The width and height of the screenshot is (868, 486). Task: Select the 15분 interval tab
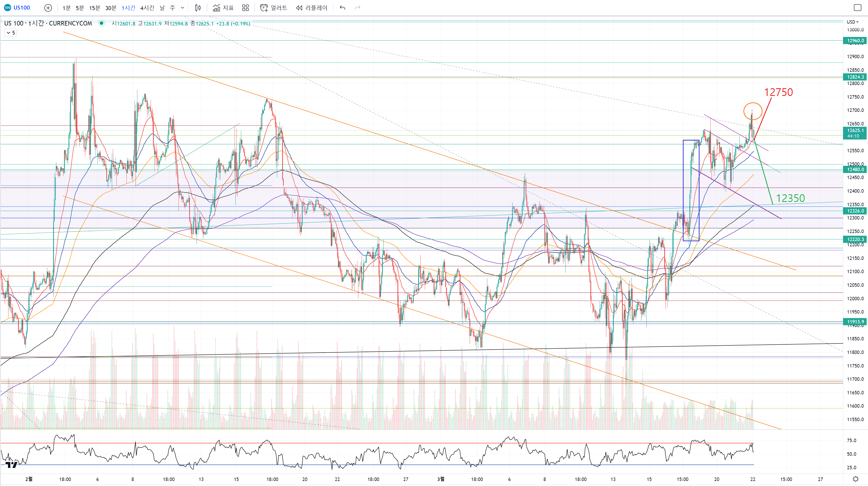(x=94, y=8)
